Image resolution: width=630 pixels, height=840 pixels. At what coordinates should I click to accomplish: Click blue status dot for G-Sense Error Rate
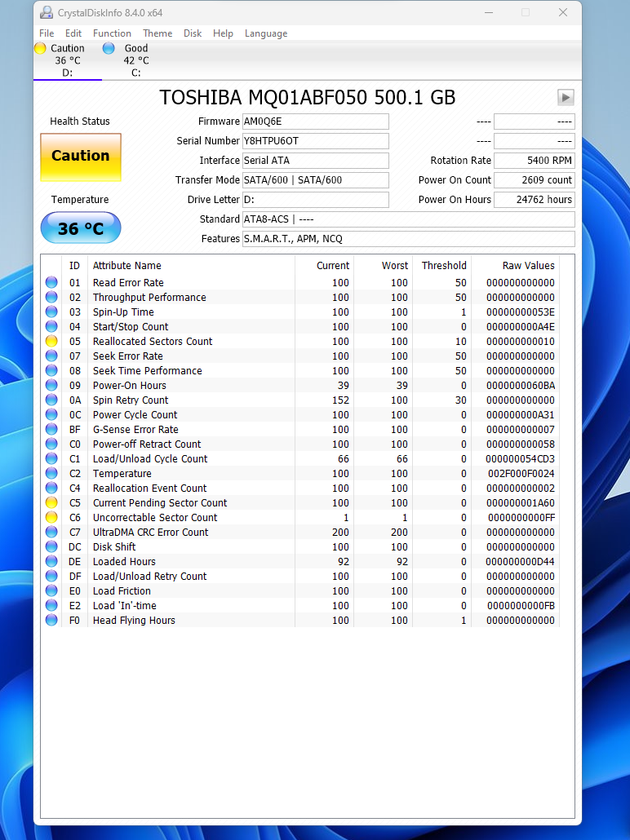point(51,429)
